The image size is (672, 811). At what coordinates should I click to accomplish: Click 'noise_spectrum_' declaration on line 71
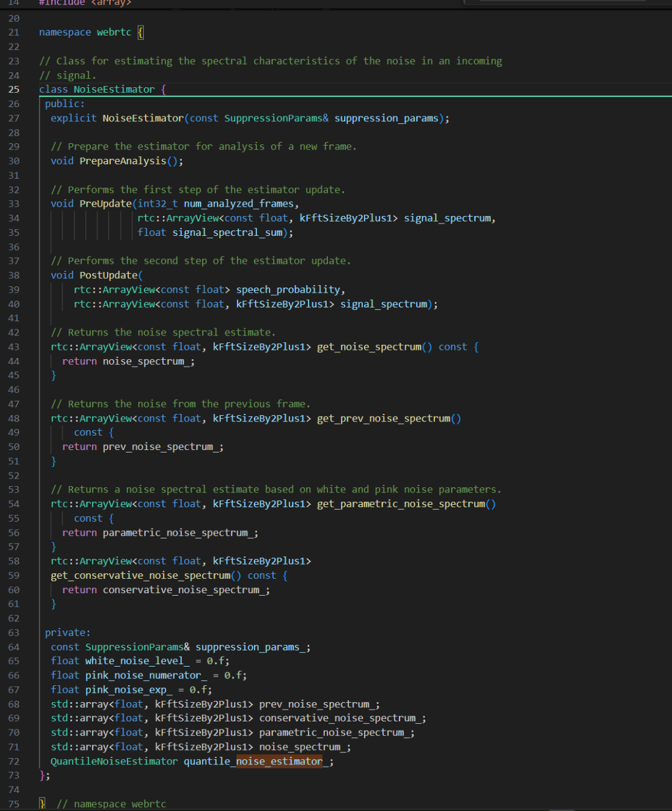(x=302, y=748)
